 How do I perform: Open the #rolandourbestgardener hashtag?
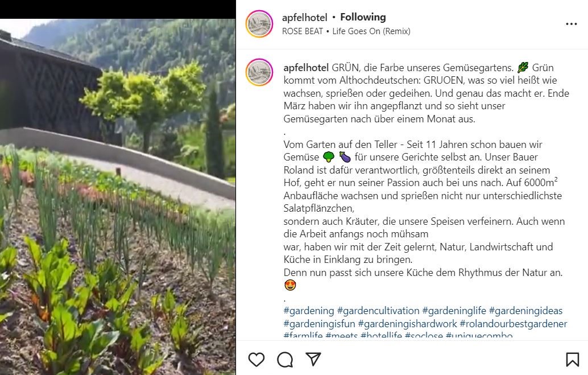[514, 324]
